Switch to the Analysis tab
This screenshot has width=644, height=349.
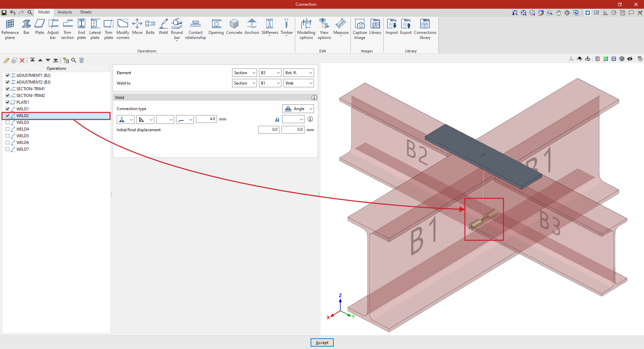[65, 12]
